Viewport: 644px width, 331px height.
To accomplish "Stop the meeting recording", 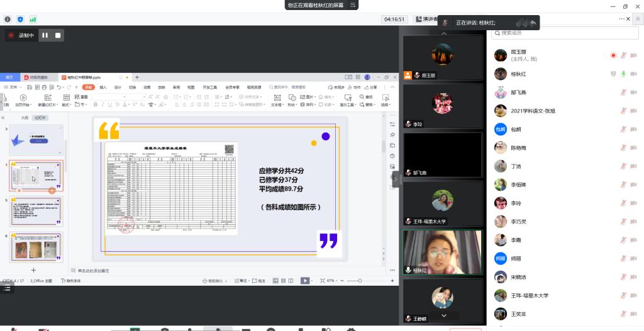I will point(58,36).
